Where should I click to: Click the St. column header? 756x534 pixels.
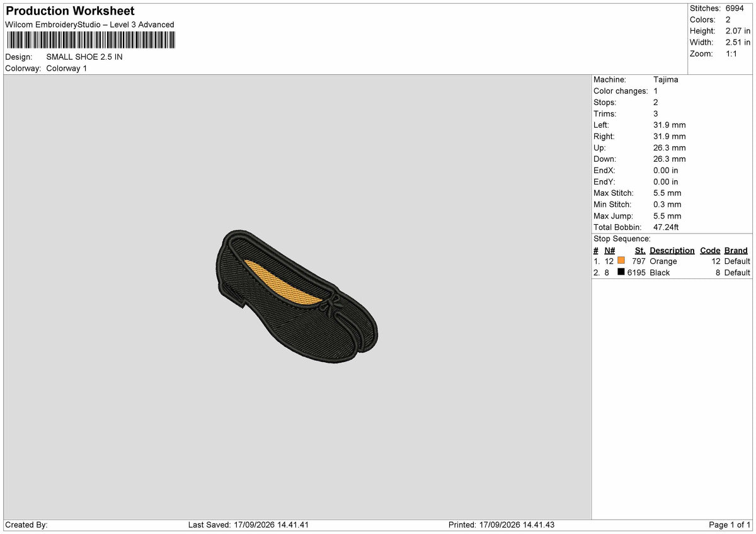(x=640, y=250)
